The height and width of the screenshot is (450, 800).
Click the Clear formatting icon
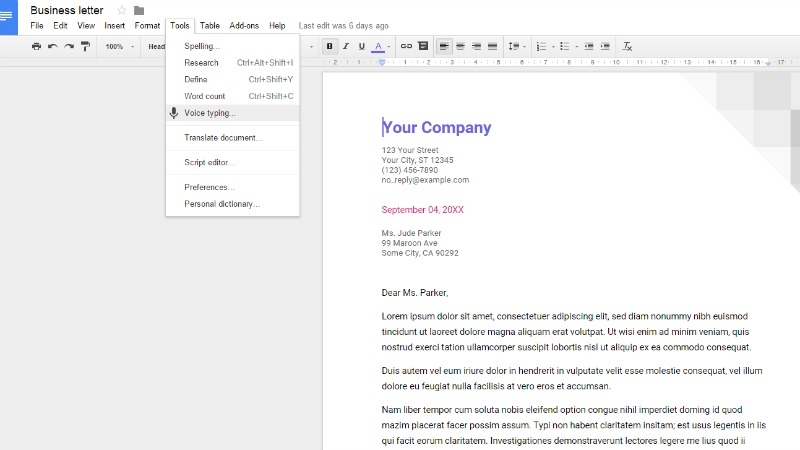[627, 46]
